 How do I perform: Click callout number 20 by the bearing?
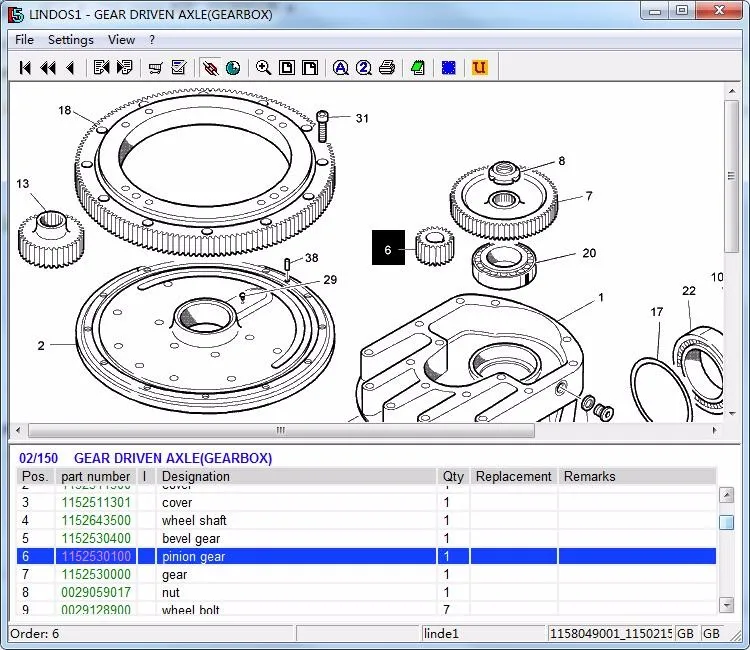589,253
